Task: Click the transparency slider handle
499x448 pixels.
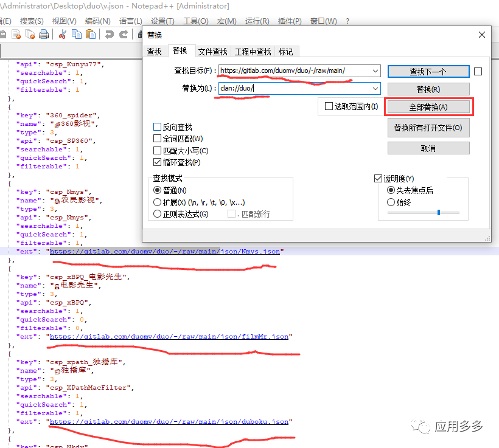Action: (x=438, y=212)
